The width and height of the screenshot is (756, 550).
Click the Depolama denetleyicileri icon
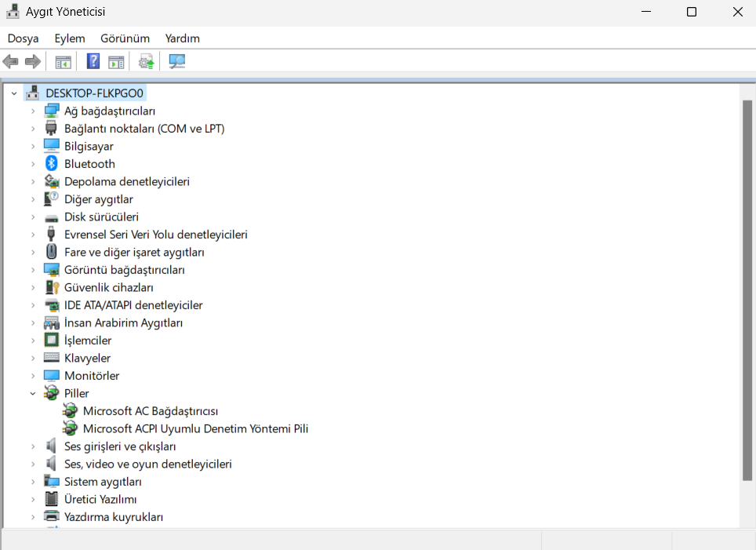pyautogui.click(x=51, y=181)
